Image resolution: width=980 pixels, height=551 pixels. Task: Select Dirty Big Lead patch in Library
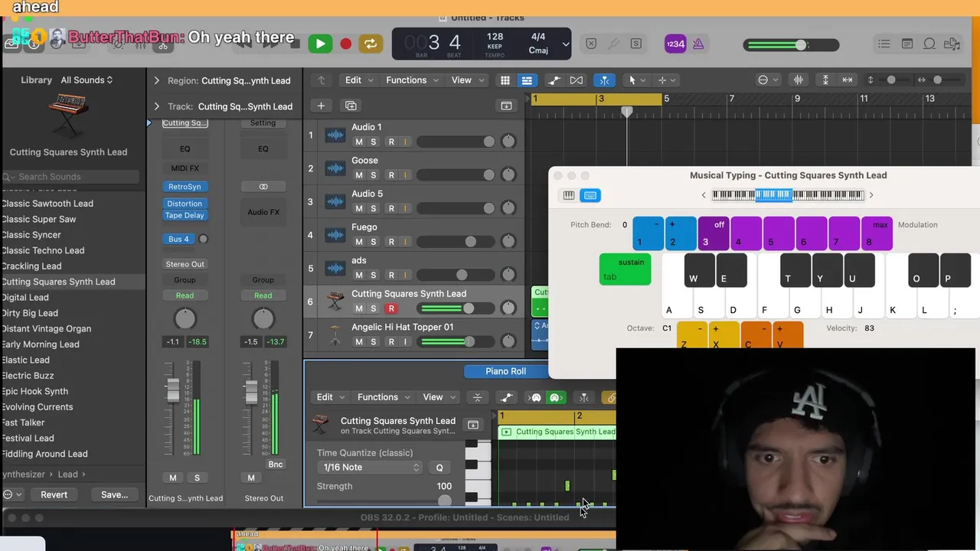30,313
